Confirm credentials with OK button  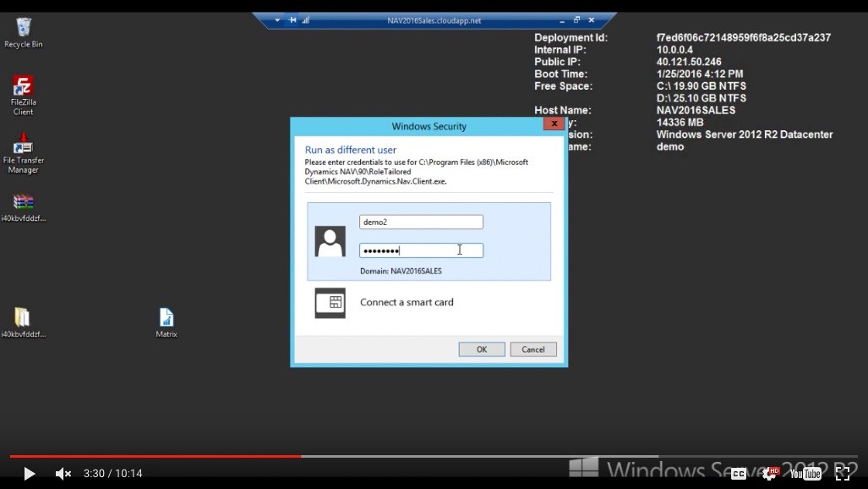tap(482, 349)
